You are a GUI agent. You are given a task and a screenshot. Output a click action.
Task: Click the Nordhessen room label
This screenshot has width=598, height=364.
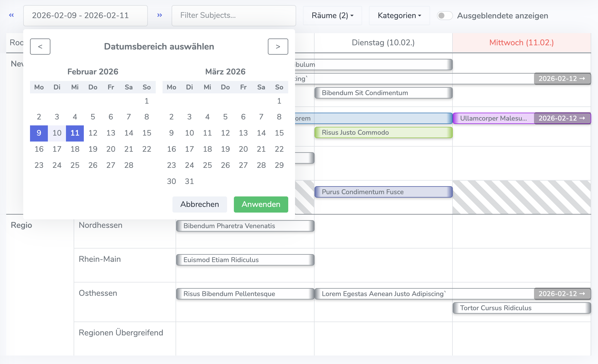tap(101, 225)
